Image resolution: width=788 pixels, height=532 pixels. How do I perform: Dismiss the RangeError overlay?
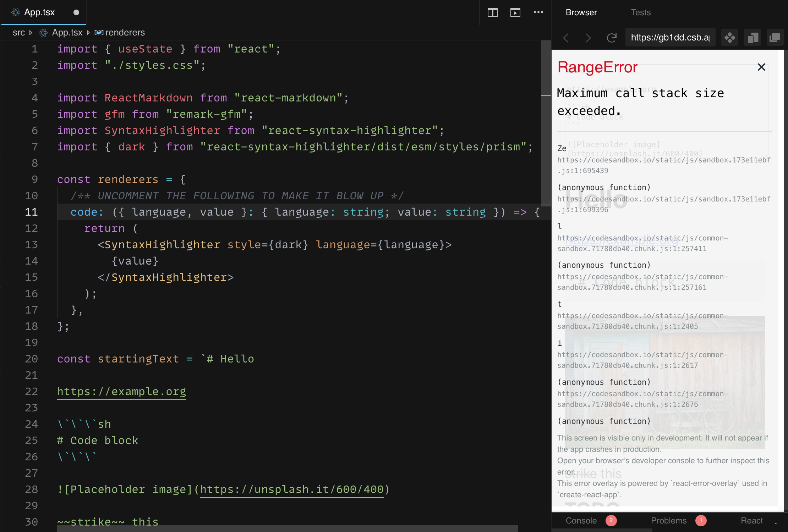pyautogui.click(x=761, y=67)
